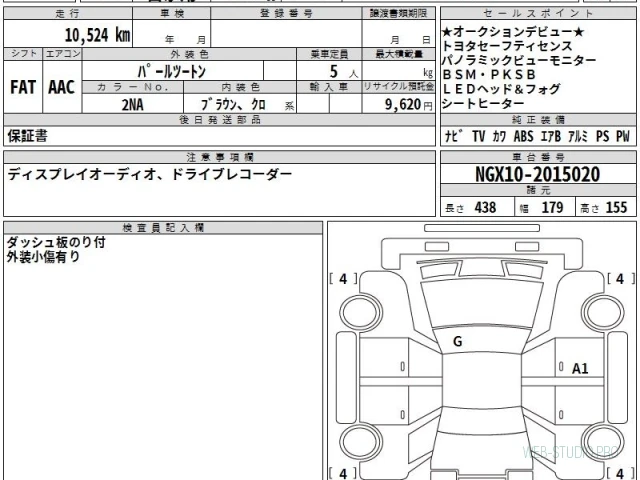Select the LEDヘッド&フォグ line
The width and height of the screenshot is (640, 480).
click(501, 89)
